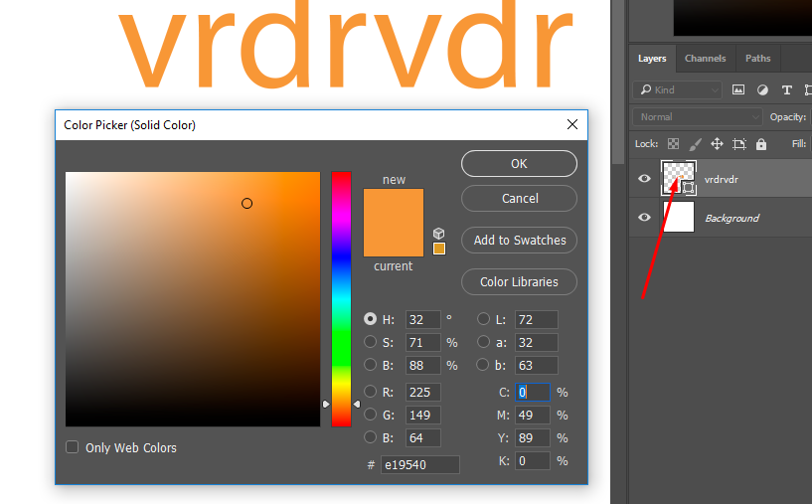The image size is (812, 504).
Task: Click the color field circle marker
Action: tap(247, 204)
